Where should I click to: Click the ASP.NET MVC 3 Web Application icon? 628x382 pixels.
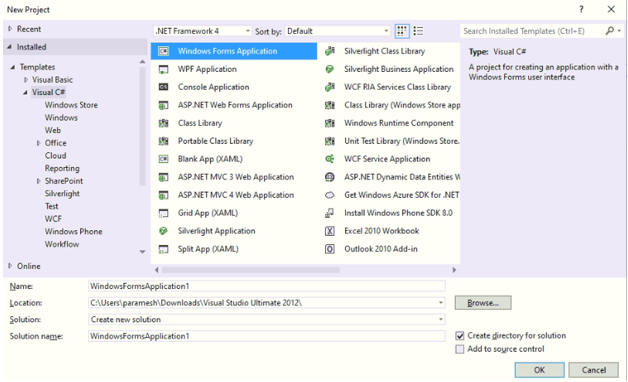coord(163,177)
